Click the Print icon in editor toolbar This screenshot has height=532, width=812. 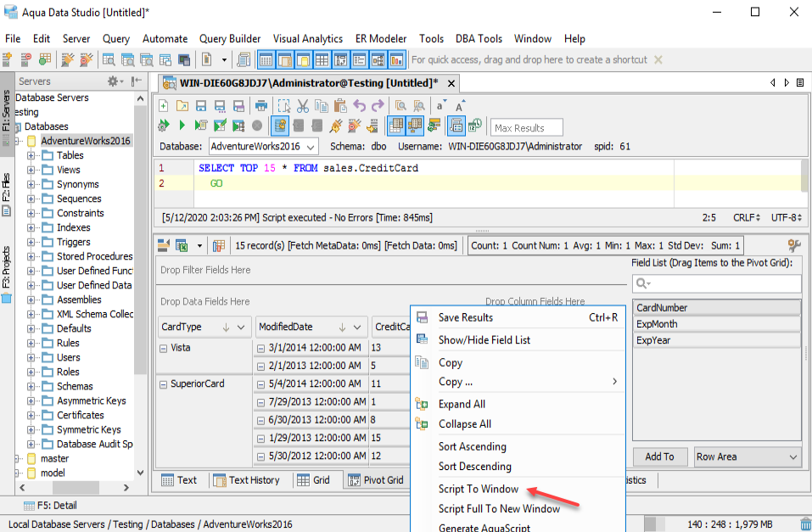[262, 106]
